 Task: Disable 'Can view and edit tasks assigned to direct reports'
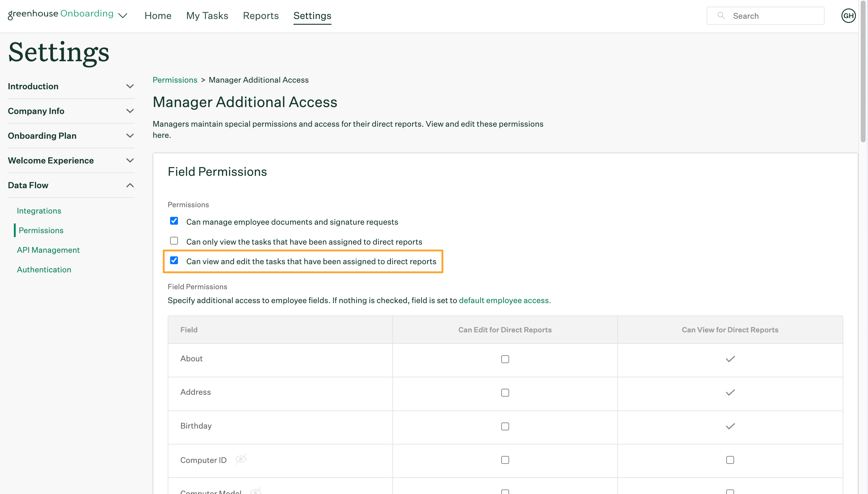(173, 260)
